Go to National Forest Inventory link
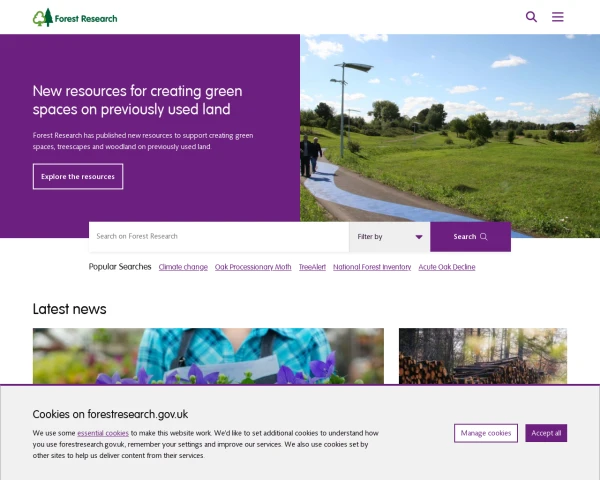 click(x=372, y=268)
